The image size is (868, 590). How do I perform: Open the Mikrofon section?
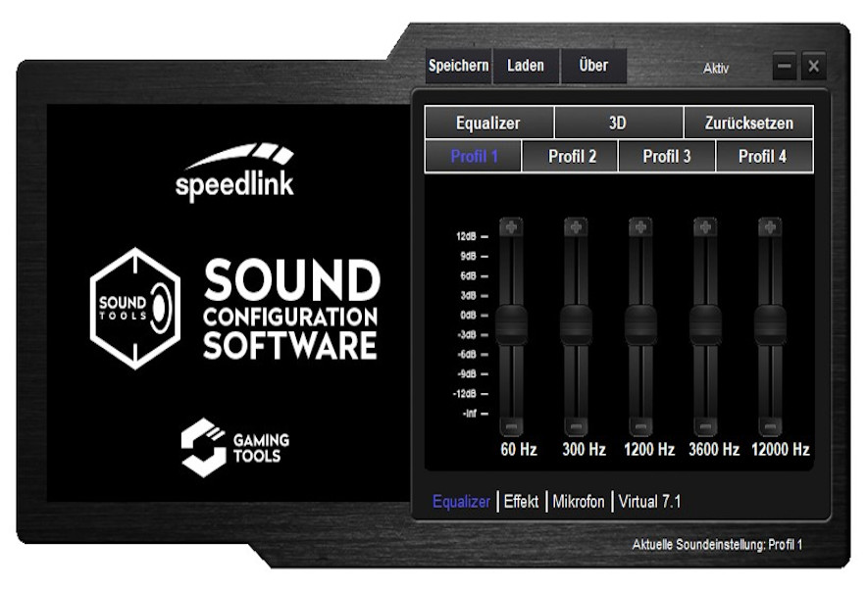pyautogui.click(x=579, y=502)
